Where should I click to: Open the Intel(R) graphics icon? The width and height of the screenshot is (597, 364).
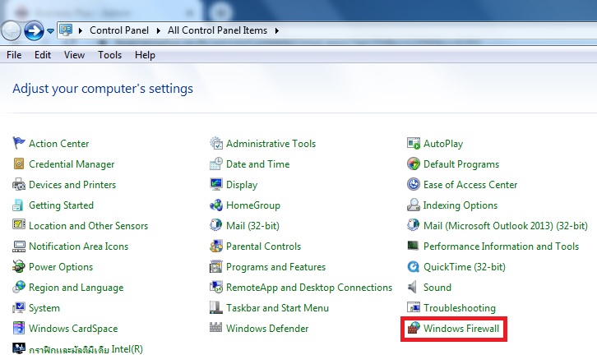[19, 348]
